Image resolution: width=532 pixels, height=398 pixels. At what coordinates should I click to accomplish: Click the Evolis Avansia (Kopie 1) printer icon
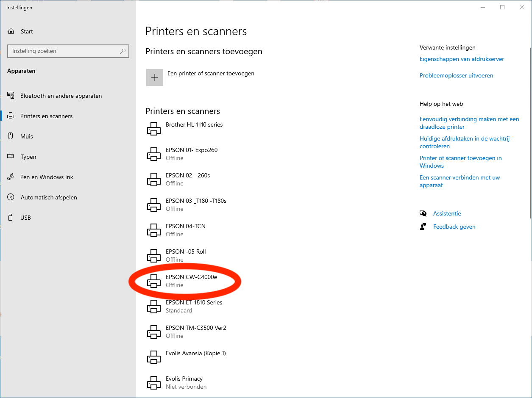[x=154, y=357]
